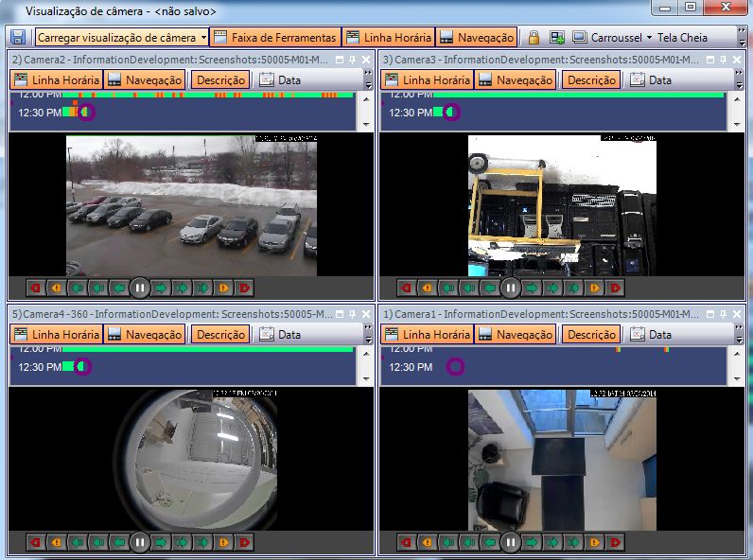Click the save camera view icon

18,38
